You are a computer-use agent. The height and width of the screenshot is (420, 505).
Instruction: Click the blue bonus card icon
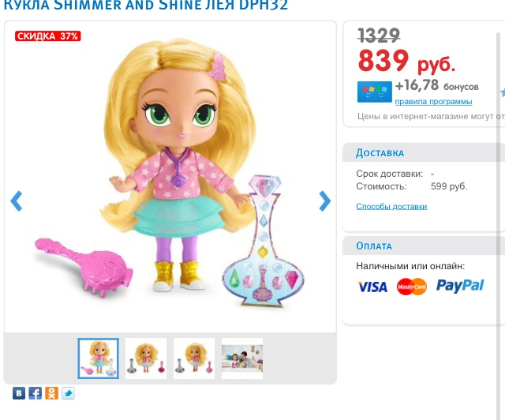click(x=373, y=92)
